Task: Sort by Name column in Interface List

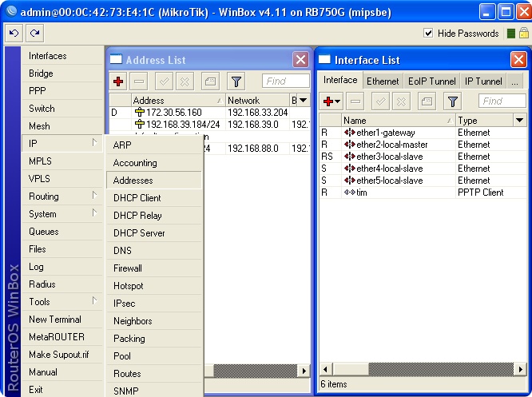Action: (398, 120)
